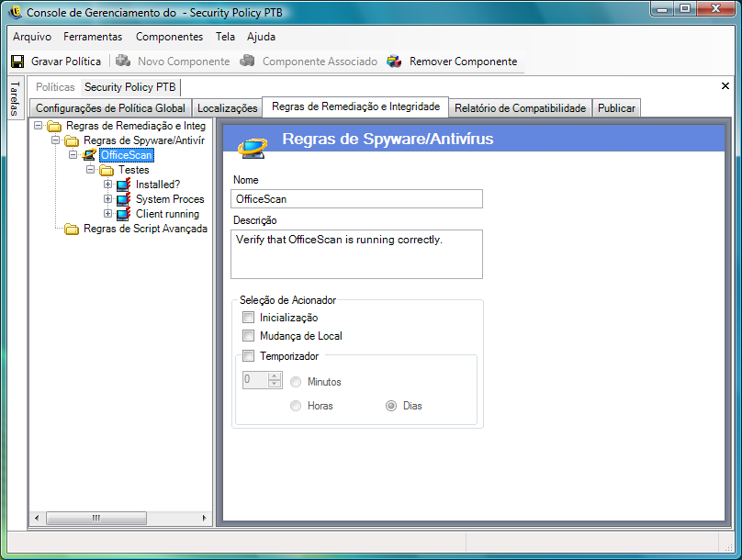The height and width of the screenshot is (560, 742).
Task: Expand the System Proces test node
Action: click(107, 198)
